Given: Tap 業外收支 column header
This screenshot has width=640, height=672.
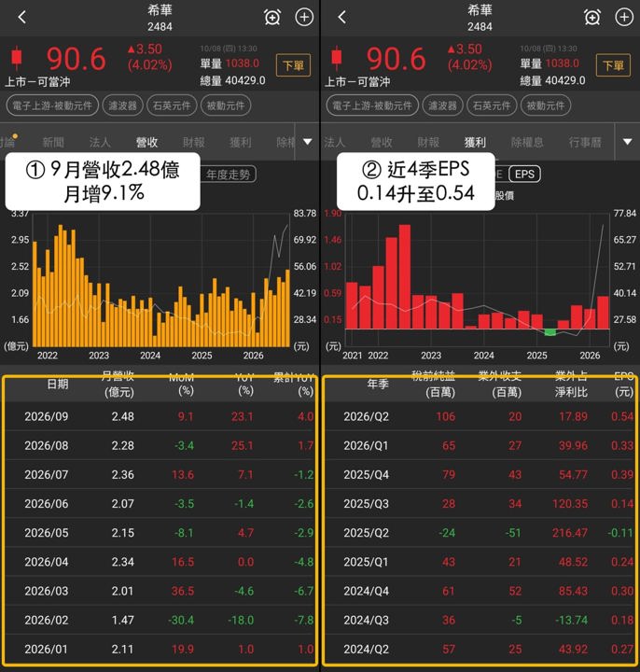Looking at the screenshot, I should pyautogui.click(x=500, y=385).
